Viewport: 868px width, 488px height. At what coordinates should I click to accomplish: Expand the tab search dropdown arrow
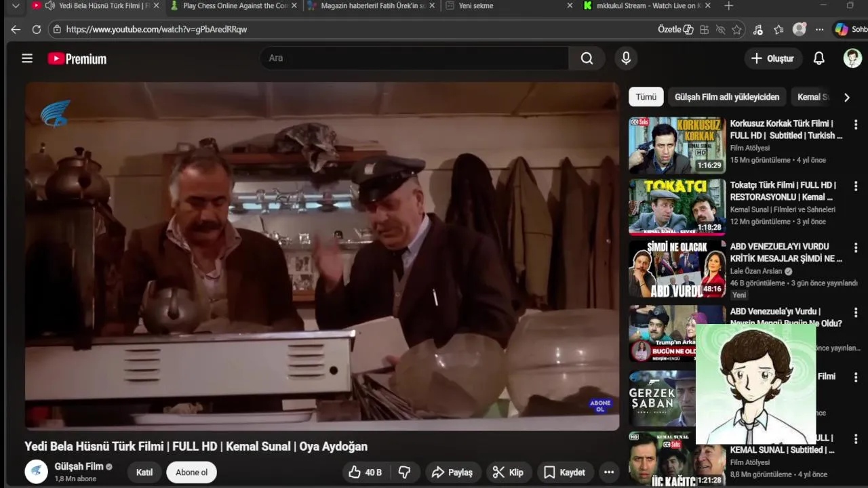(x=16, y=5)
